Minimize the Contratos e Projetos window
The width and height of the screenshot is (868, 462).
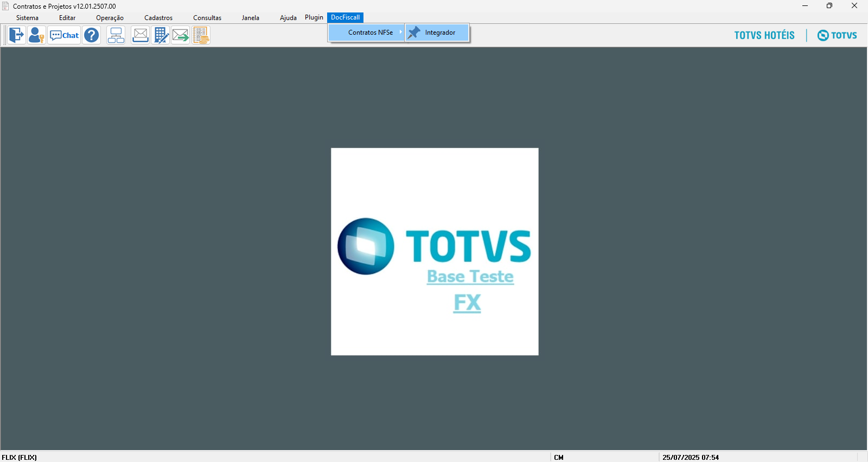805,6
